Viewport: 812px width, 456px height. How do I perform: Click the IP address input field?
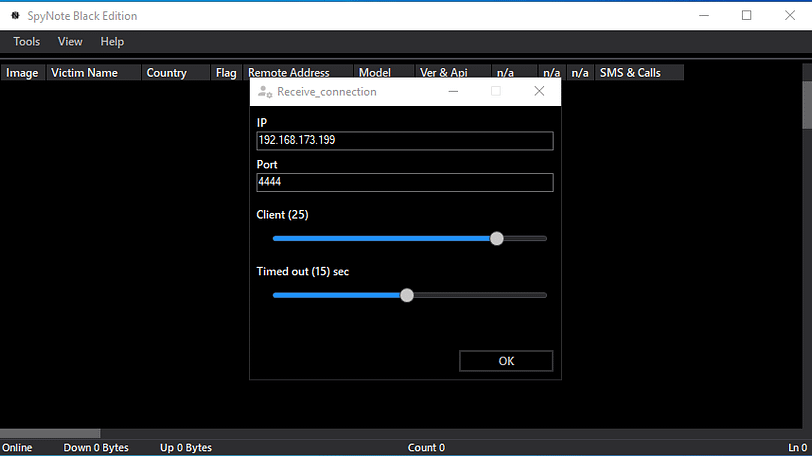[404, 141]
